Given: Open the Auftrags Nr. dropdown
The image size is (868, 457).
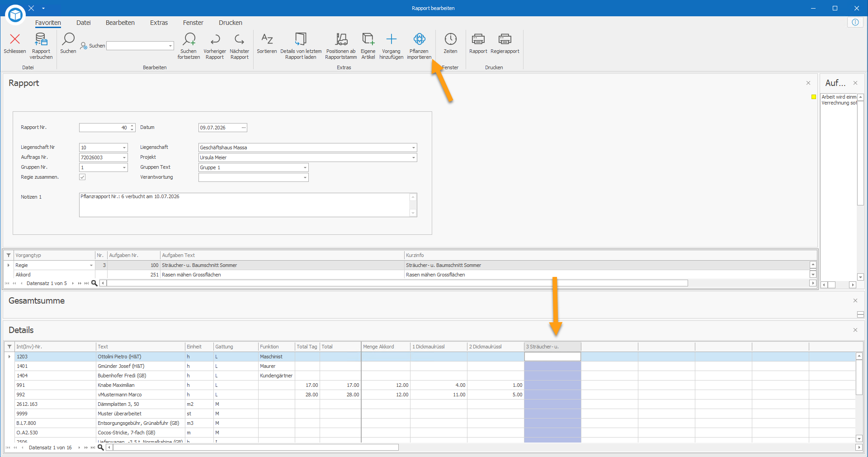Looking at the screenshot, I should pos(124,157).
